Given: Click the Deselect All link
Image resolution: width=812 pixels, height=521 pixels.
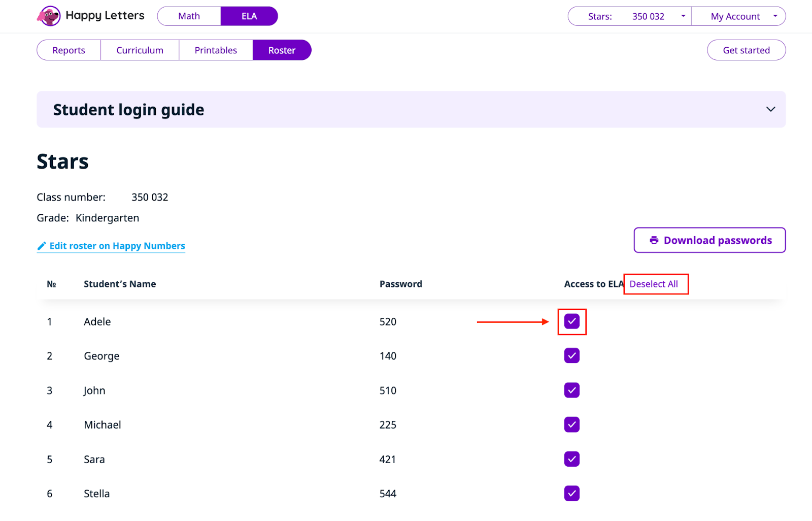Looking at the screenshot, I should (654, 284).
